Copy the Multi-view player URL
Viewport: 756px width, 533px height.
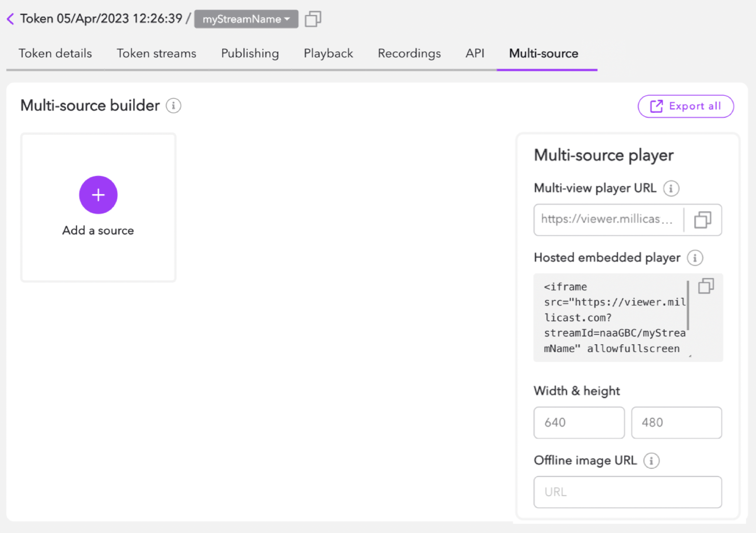(x=702, y=220)
